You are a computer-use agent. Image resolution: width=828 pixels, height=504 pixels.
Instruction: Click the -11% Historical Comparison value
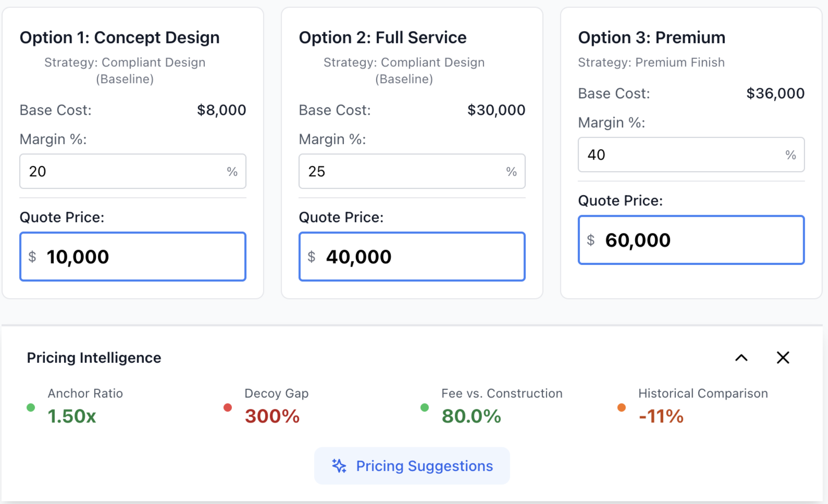[661, 416]
